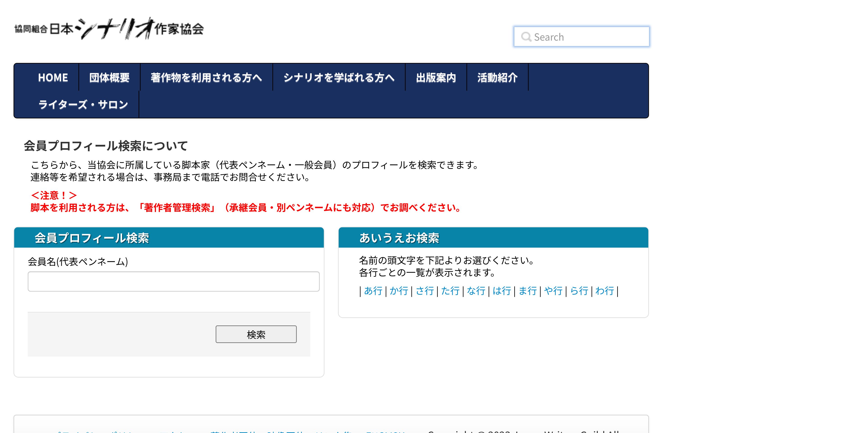This screenshot has width=868, height=433.
Task: Click the あいうえお検索 panel header
Action: point(493,238)
